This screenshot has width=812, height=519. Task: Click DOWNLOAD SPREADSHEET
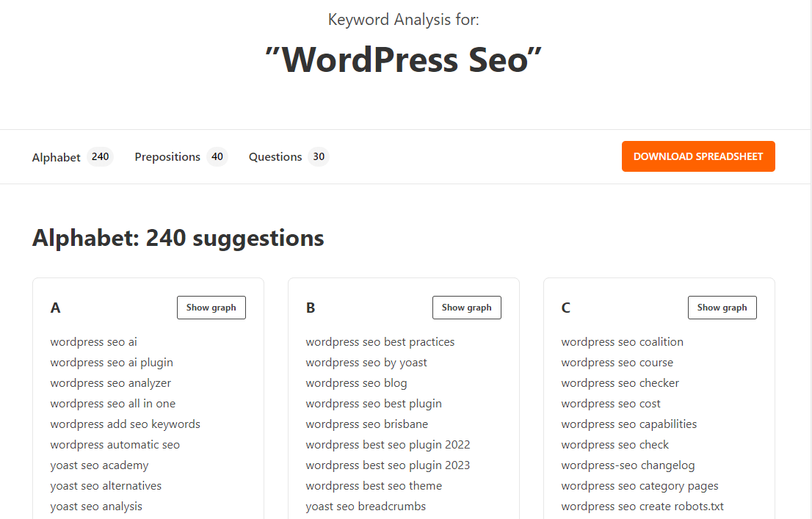coord(697,156)
